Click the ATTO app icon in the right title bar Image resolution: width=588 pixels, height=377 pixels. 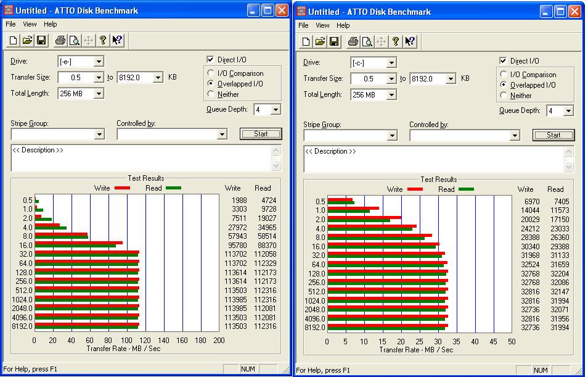coord(301,11)
